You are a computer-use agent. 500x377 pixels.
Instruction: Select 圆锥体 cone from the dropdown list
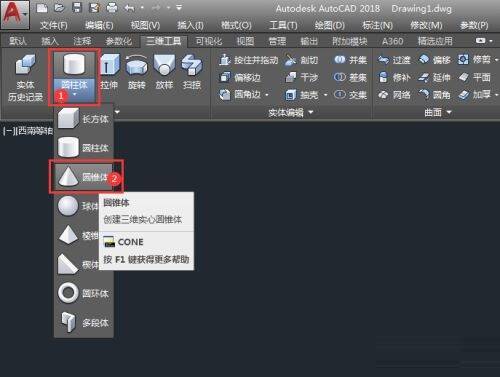(x=83, y=177)
